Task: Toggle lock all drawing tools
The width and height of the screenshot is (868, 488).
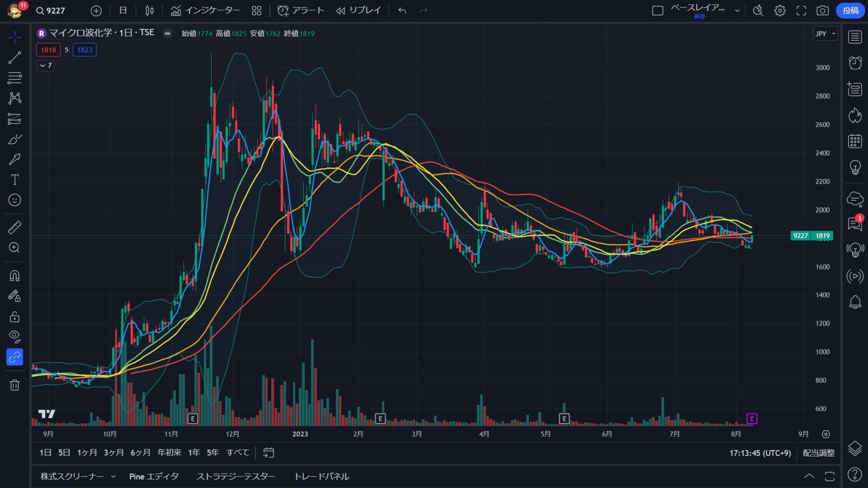Action: pos(15,317)
